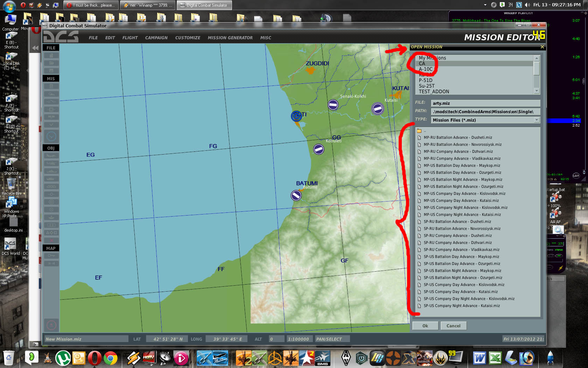Click the FILE name input field

[x=485, y=103]
